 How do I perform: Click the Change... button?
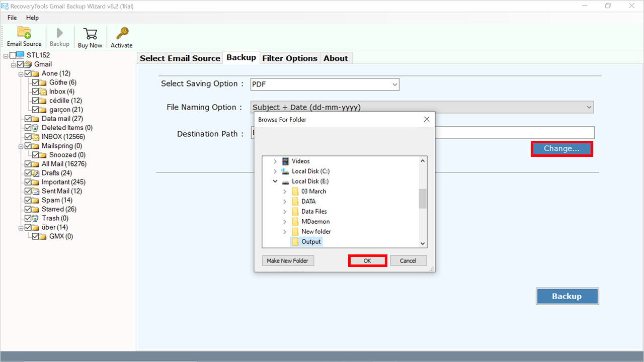(x=561, y=149)
